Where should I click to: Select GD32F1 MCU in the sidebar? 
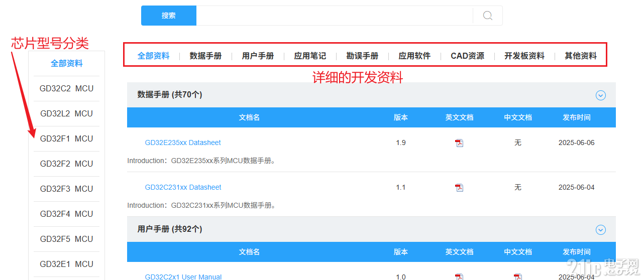coord(67,139)
